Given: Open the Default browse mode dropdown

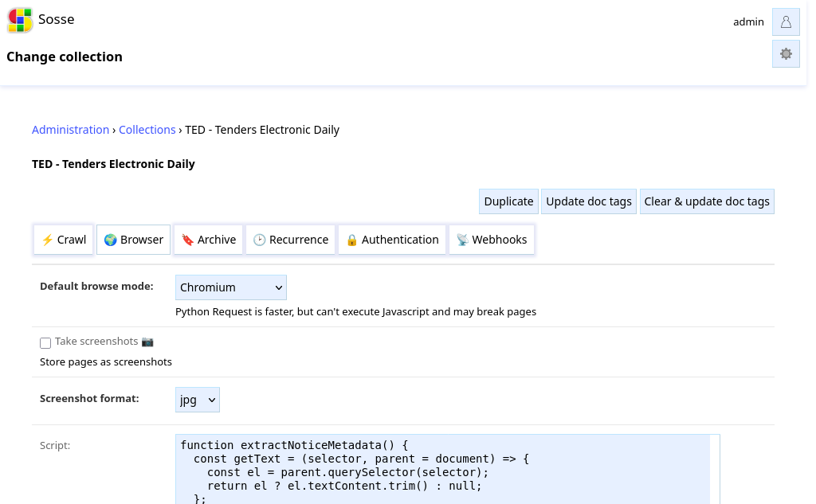Looking at the screenshot, I should coord(231,287).
